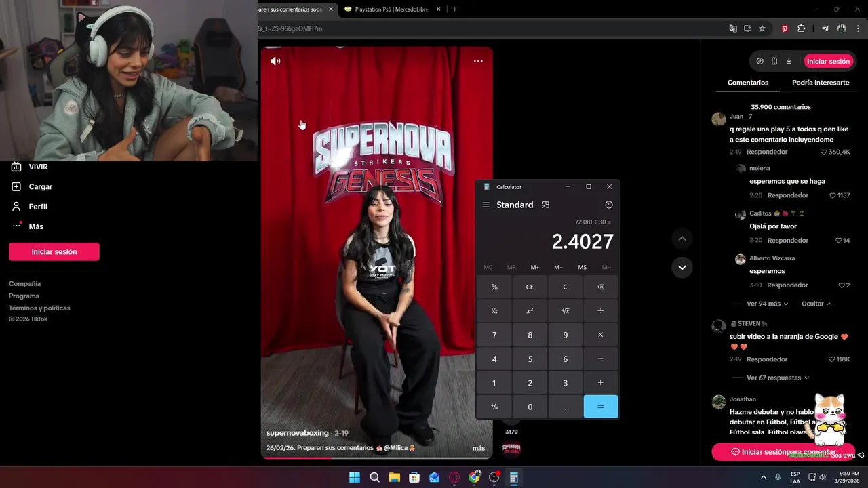Open the Calculator navigation hamburger menu

point(486,205)
